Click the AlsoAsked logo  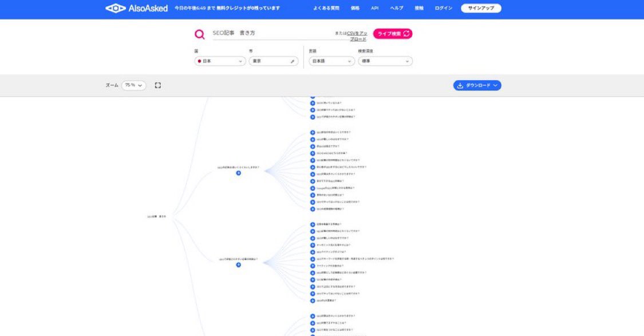(137, 8)
